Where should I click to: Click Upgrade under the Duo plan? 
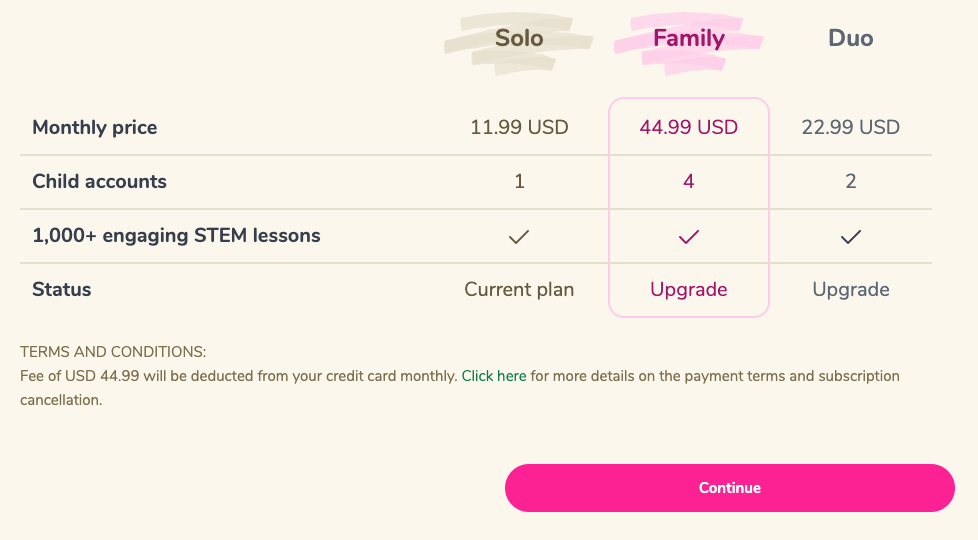851,290
